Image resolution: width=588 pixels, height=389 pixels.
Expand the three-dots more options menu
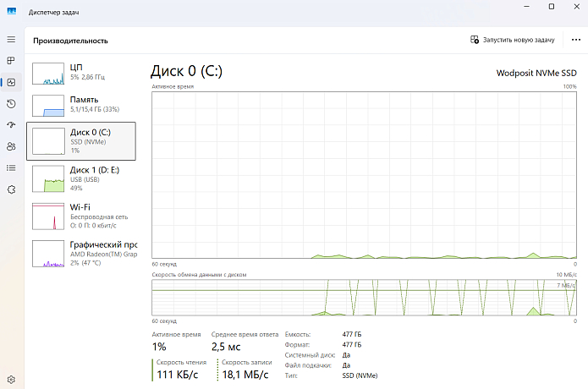pos(576,40)
